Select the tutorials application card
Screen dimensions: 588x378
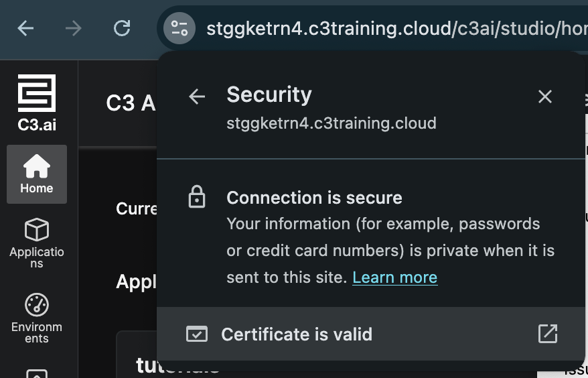pyautogui.click(x=137, y=365)
